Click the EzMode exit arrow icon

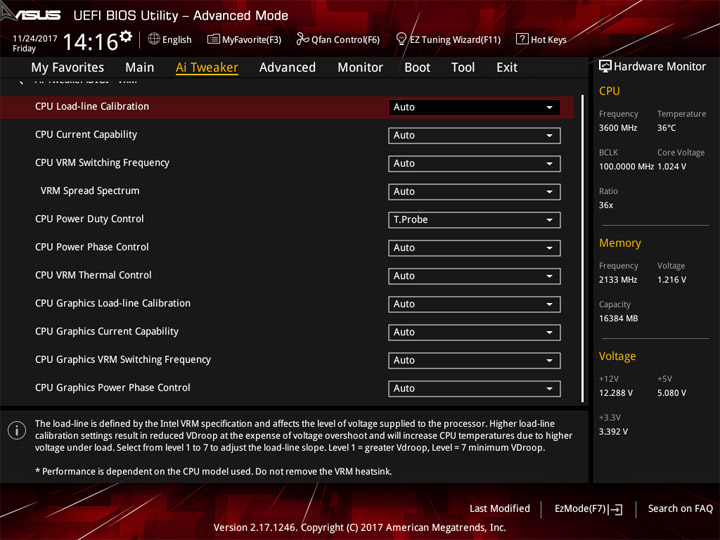615,509
